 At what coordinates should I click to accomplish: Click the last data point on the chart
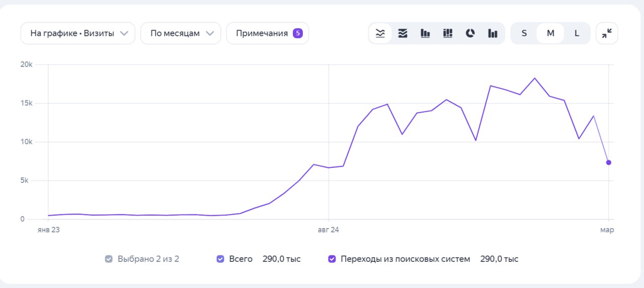click(x=609, y=162)
